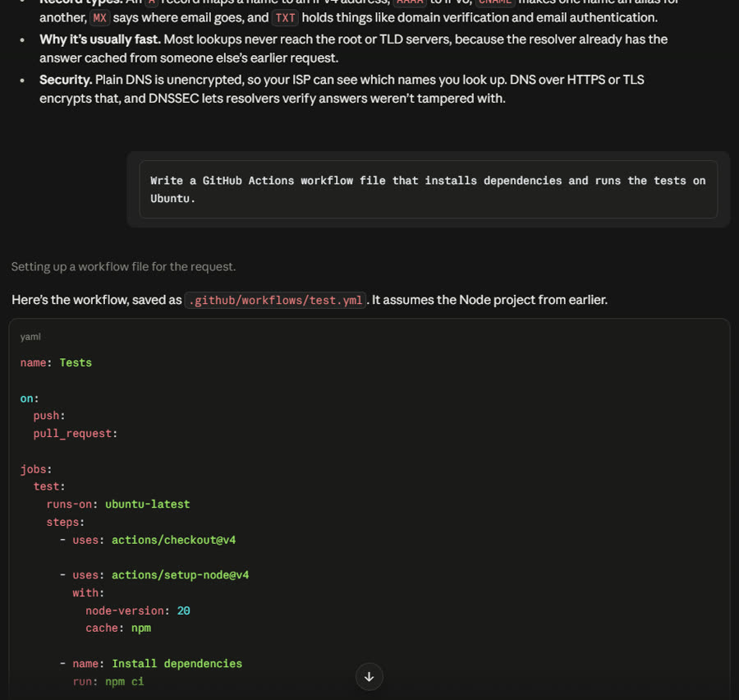Click the "runs-on: ubuntu-latest" line

117,504
